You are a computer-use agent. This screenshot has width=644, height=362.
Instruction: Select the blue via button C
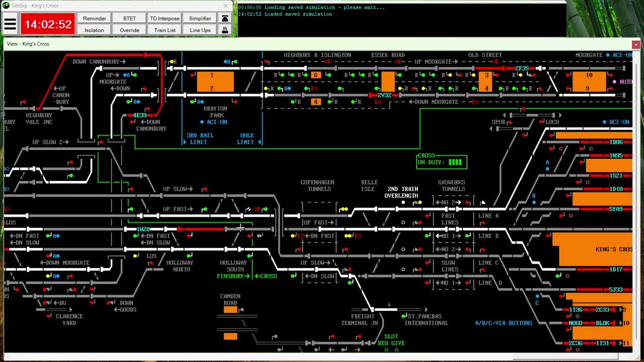pos(537,296)
